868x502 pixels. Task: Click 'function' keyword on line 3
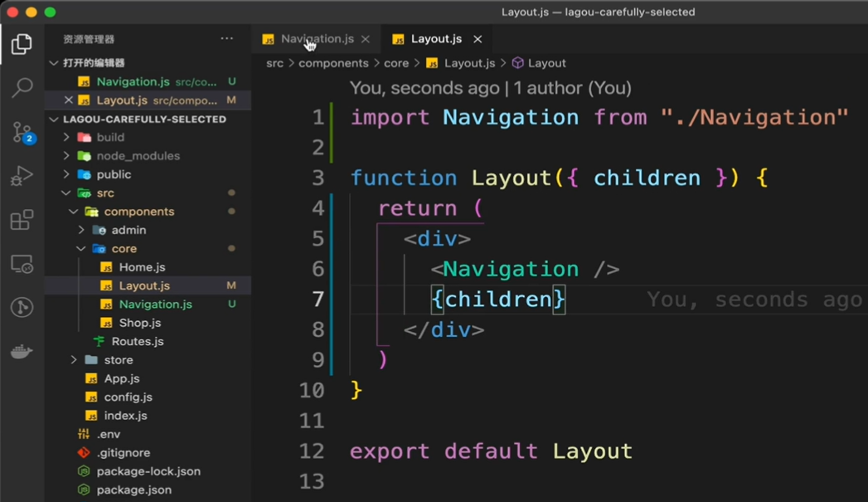coord(404,178)
